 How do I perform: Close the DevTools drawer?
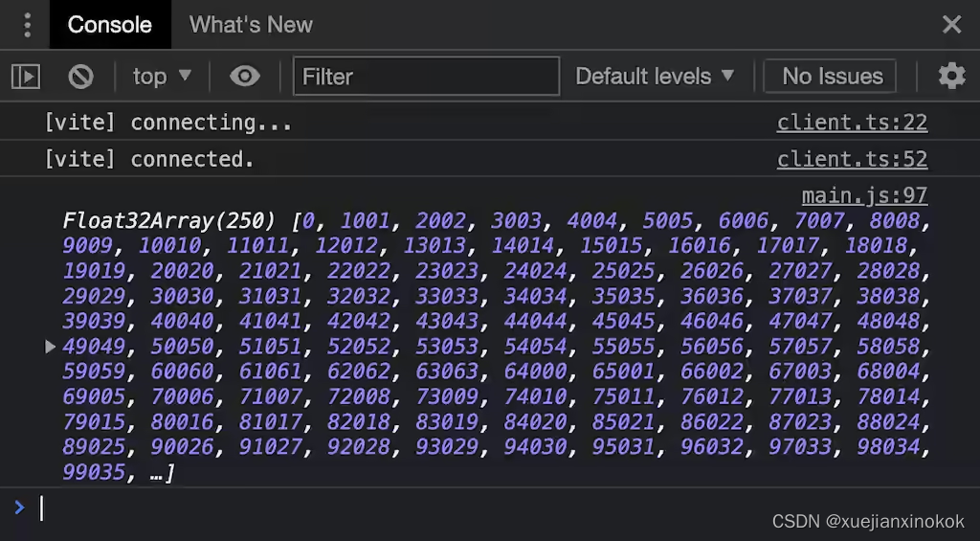point(951,25)
